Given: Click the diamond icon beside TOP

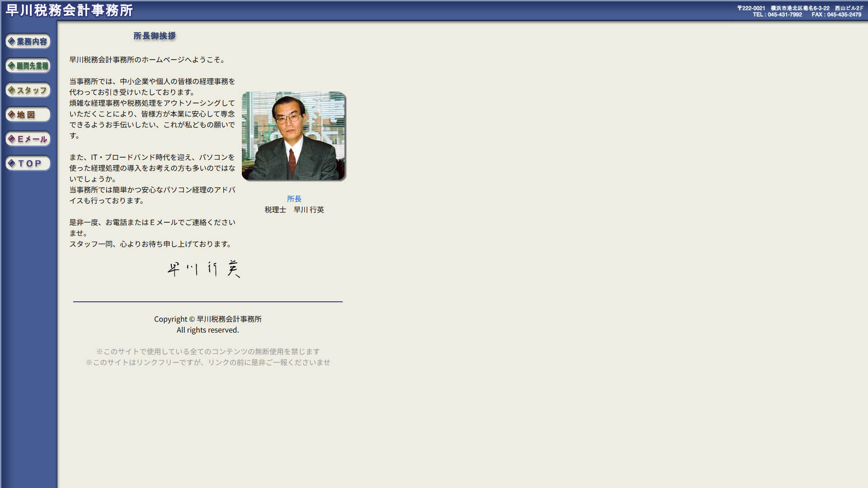Looking at the screenshot, I should click(x=11, y=163).
